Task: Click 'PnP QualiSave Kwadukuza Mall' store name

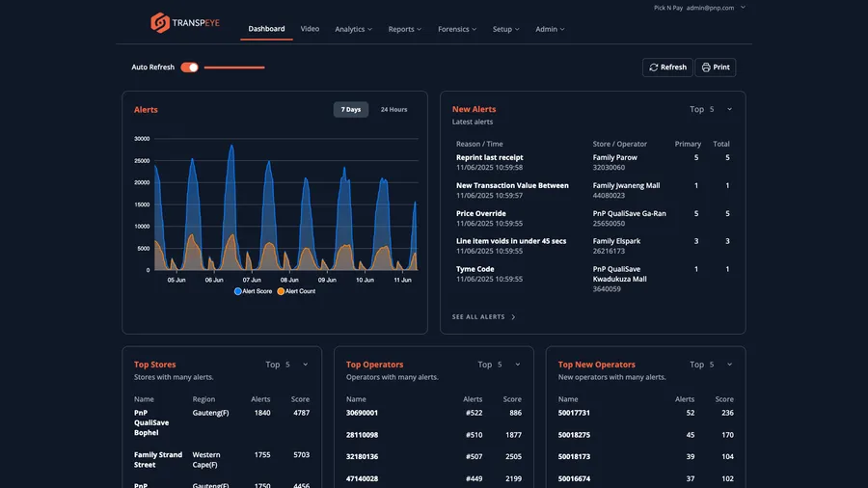Action: click(x=619, y=275)
